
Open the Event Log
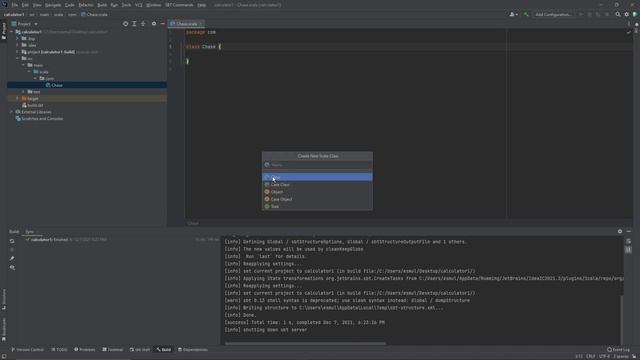click(618, 350)
